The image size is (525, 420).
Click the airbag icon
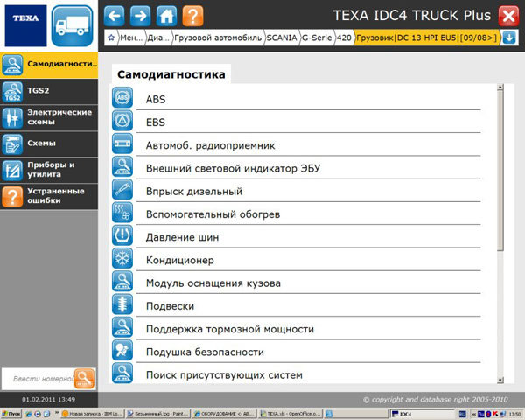click(122, 350)
